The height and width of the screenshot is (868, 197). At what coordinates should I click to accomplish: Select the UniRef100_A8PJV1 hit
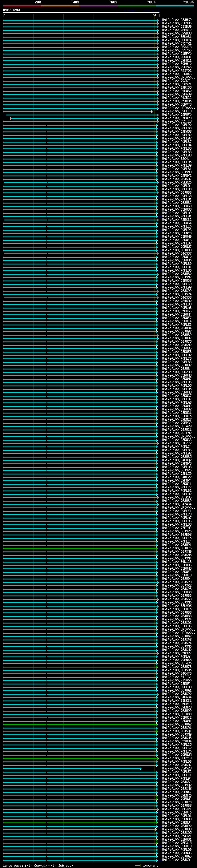(177, 809)
